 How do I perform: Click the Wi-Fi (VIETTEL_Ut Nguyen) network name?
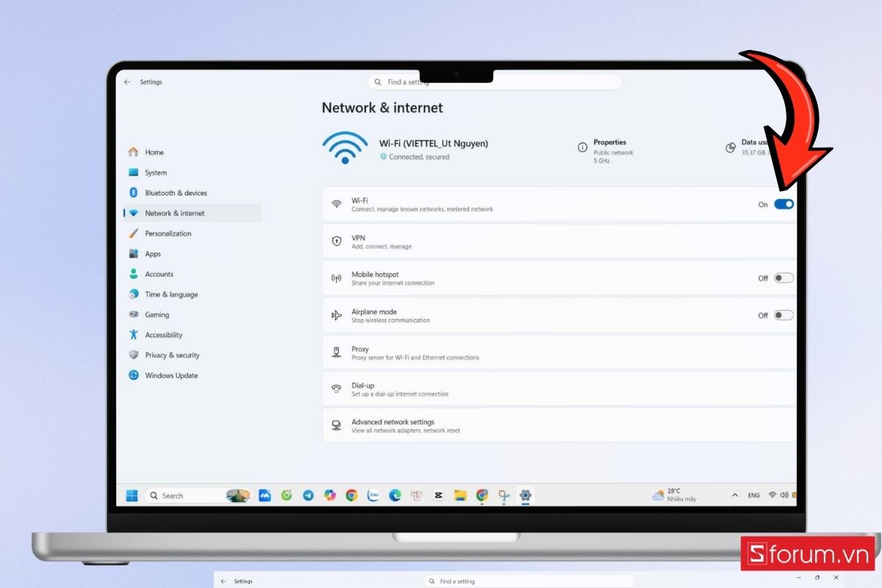434,143
